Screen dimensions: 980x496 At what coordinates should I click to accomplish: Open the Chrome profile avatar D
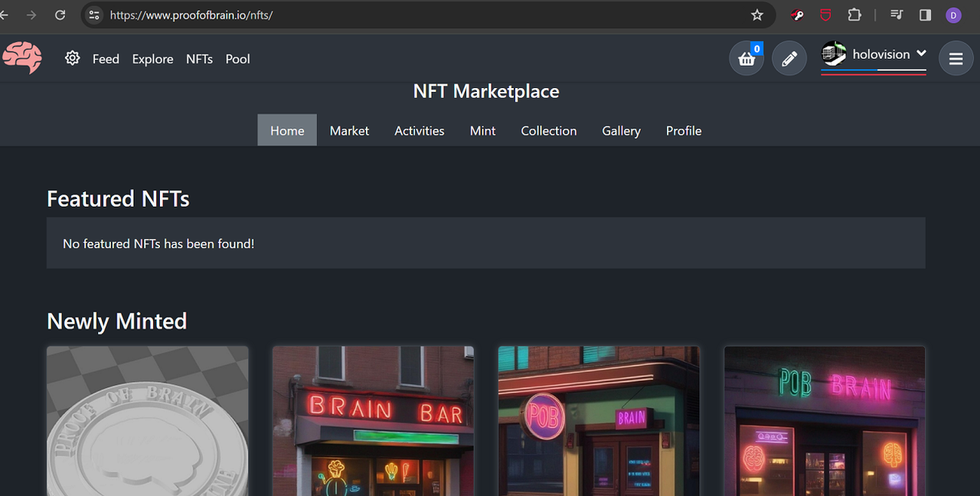(x=953, y=15)
